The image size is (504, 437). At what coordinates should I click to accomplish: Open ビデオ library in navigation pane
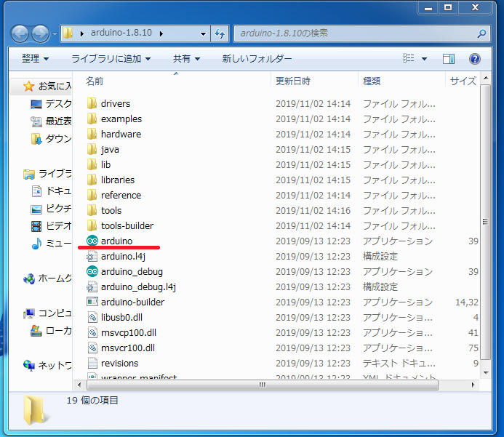tap(51, 226)
